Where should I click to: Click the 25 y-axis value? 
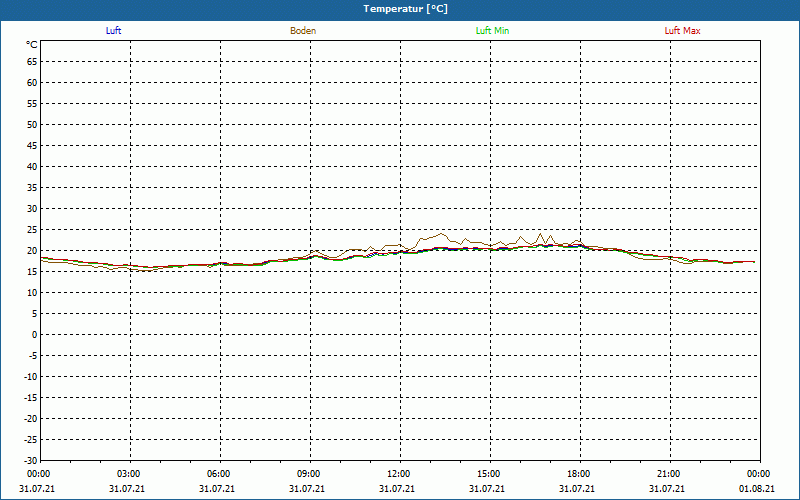[32, 230]
